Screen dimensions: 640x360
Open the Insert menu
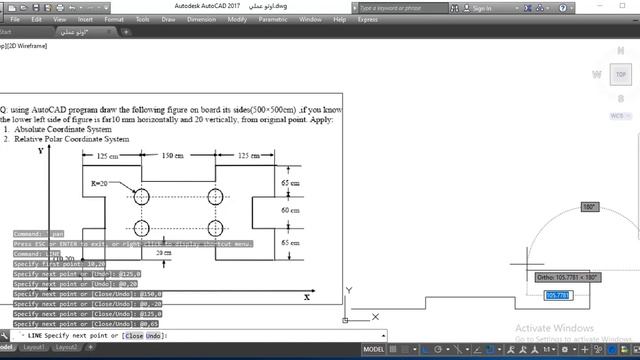[85, 19]
